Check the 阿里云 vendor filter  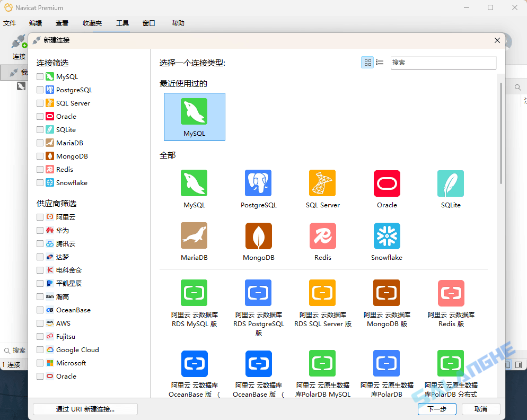(40, 217)
